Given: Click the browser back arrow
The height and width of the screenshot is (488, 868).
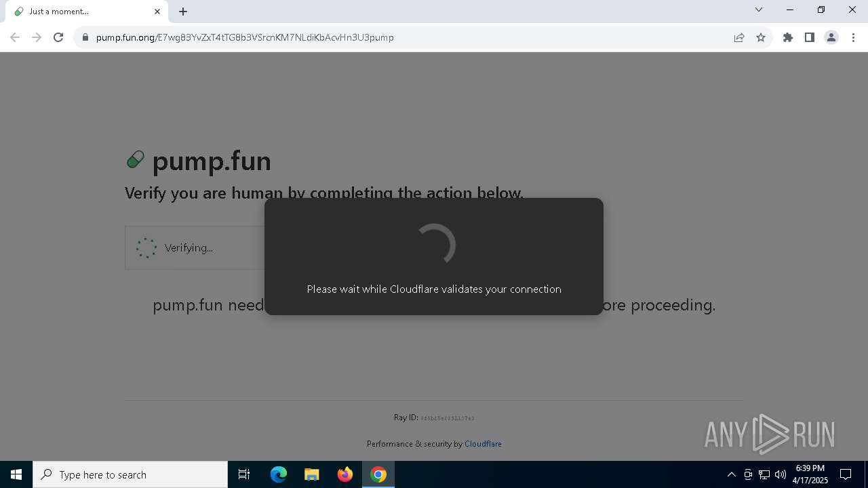Looking at the screenshot, I should pyautogui.click(x=15, y=37).
